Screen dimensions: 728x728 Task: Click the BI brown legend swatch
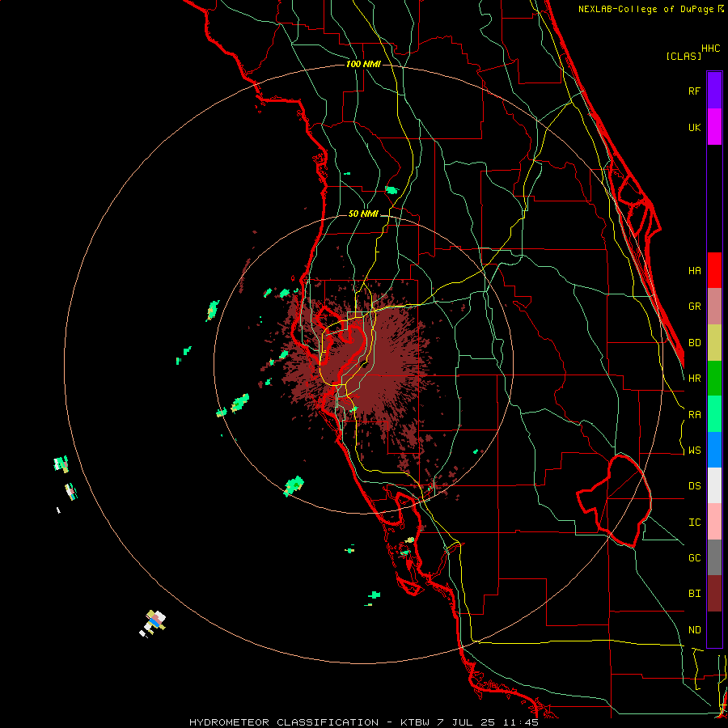coord(714,594)
